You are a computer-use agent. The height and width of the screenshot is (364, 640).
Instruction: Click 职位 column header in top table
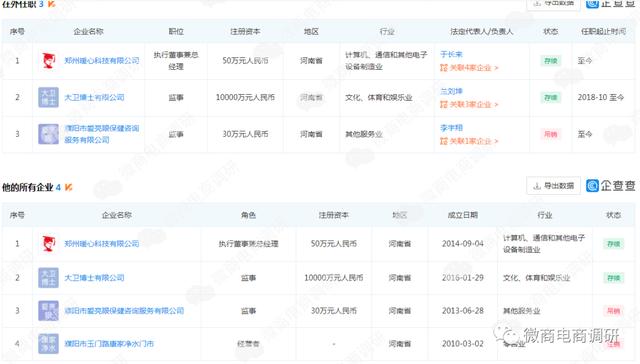pos(176,31)
